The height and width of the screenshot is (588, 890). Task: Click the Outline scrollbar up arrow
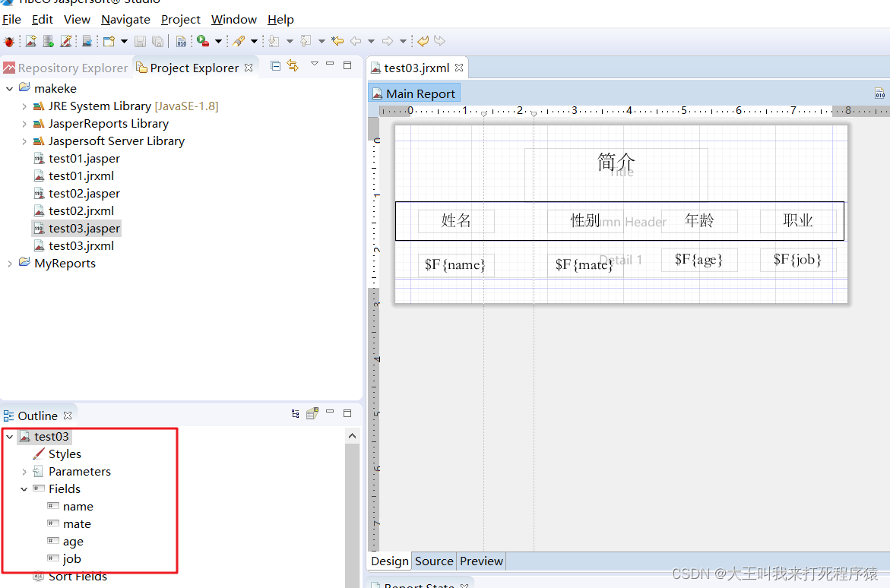[x=352, y=436]
